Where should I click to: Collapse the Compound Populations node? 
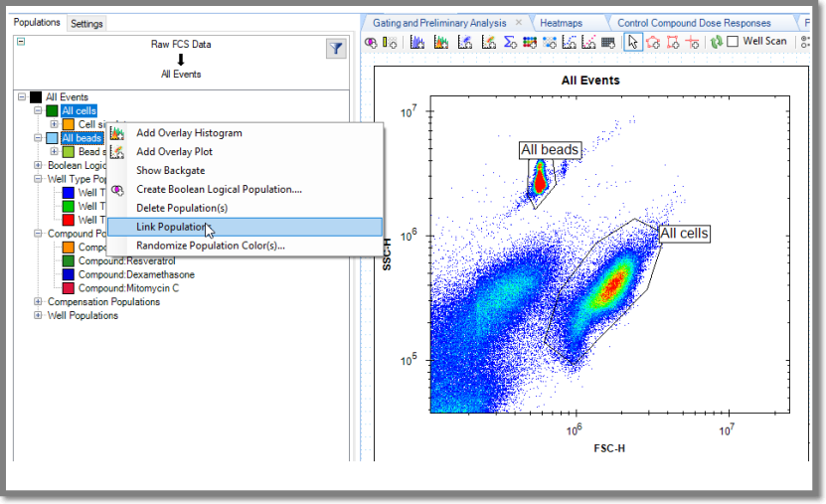[x=38, y=234]
